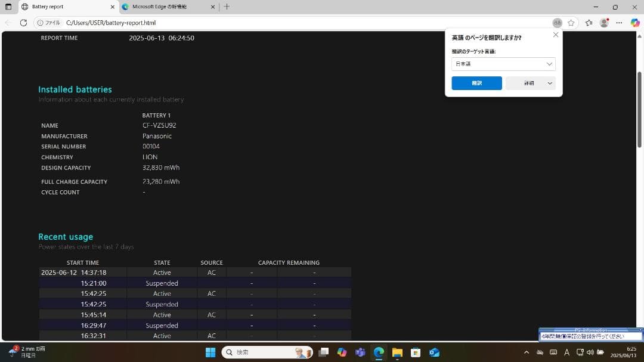The height and width of the screenshot is (362, 644).
Task: Open Microsoft Teams from the taskbar
Action: [x=361, y=352]
